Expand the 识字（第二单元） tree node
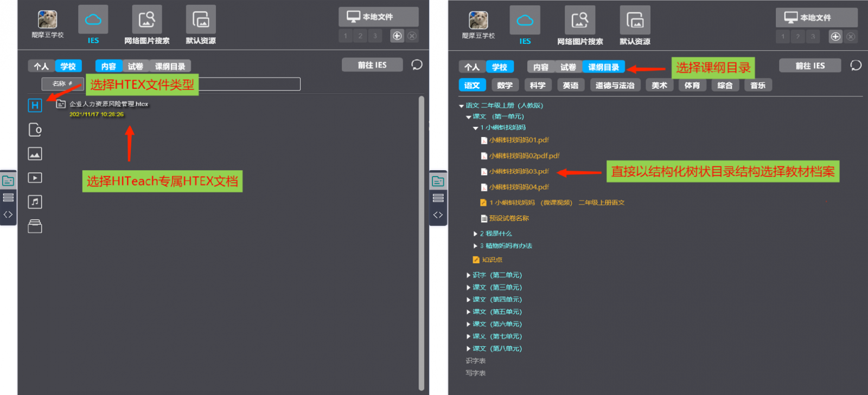 click(x=469, y=275)
